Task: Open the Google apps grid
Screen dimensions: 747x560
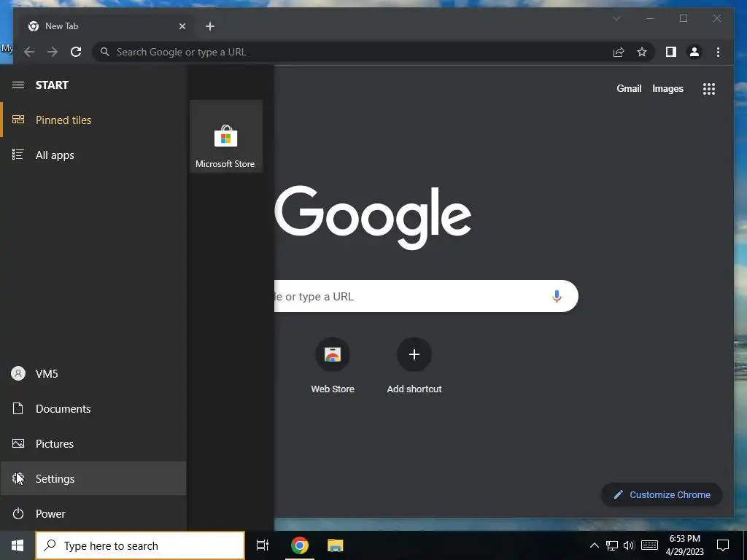Action: pos(709,88)
